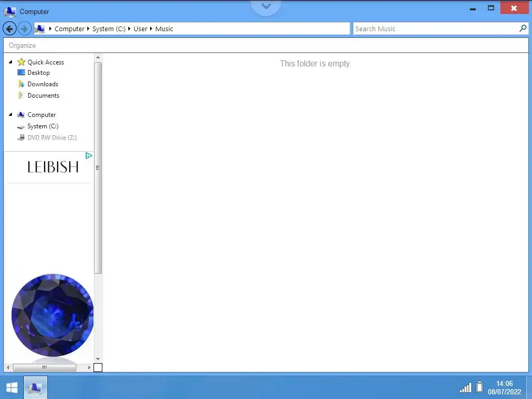Maximize the Computer window
Screen dimensions: 532x399
point(491,8)
